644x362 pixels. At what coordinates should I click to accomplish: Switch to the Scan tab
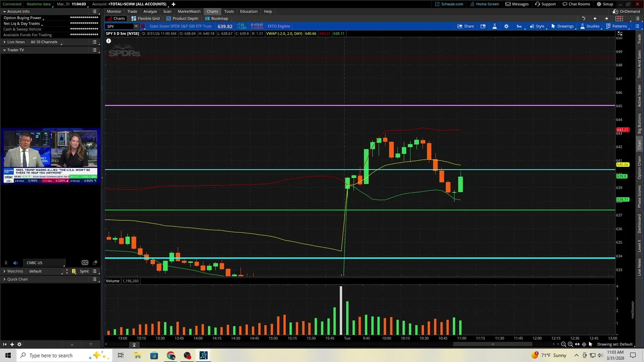click(x=167, y=11)
